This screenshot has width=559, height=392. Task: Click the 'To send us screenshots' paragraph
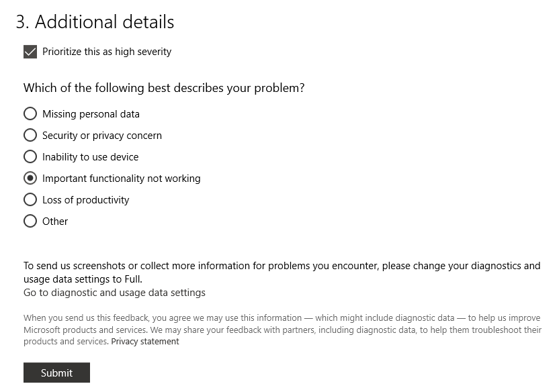(282, 273)
